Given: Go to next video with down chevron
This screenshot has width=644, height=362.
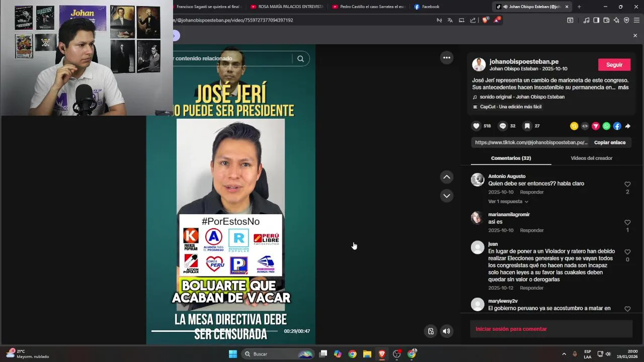Looking at the screenshot, I should click(447, 196).
